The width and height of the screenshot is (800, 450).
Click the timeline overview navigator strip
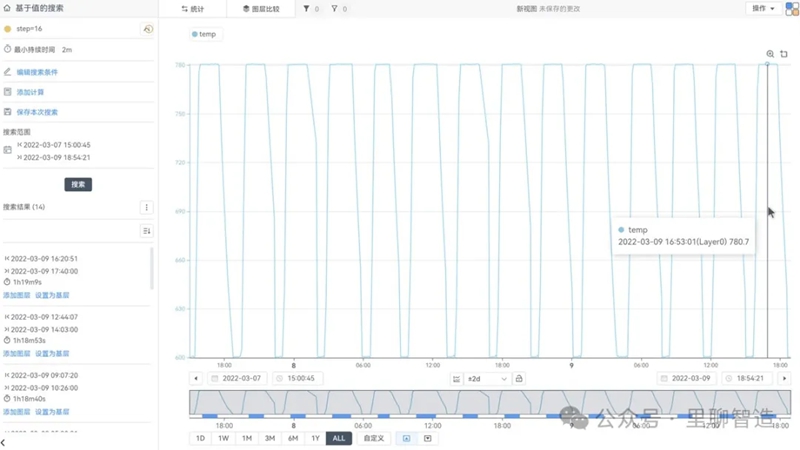[x=489, y=404]
